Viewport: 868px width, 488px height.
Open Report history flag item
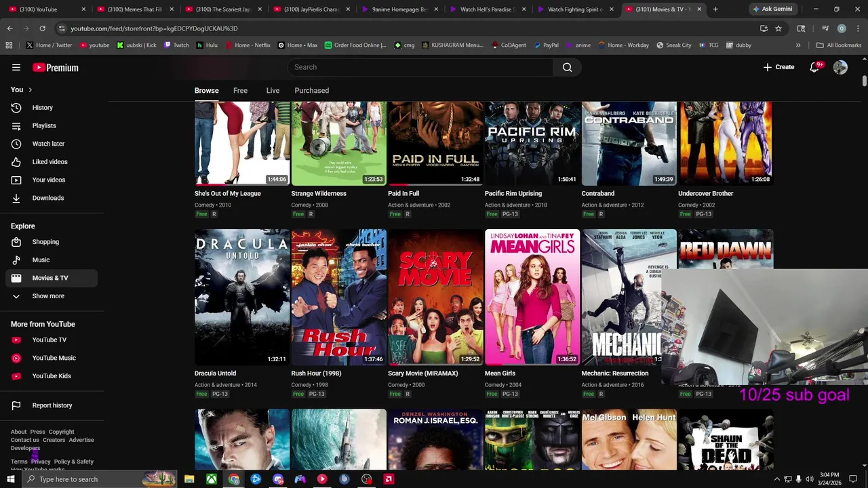click(x=52, y=405)
